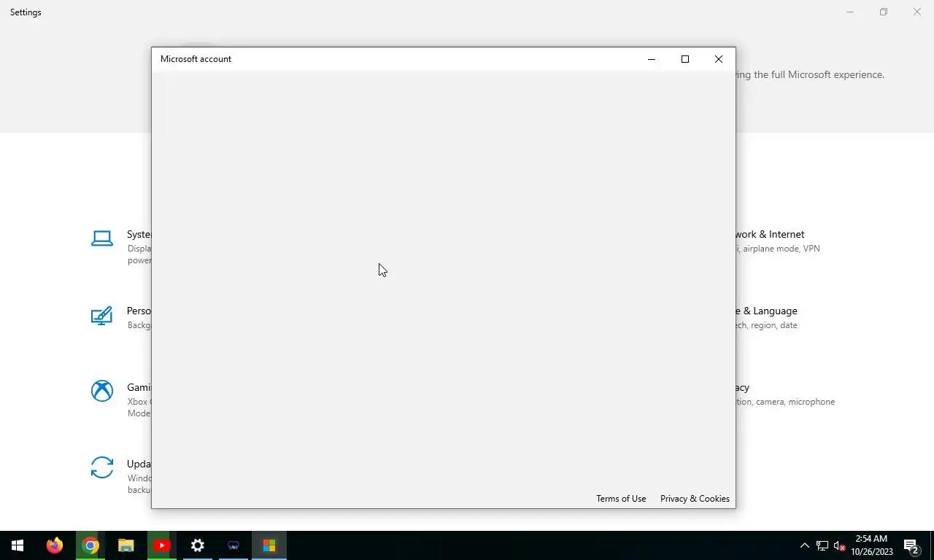Screen dimensions: 934x560
Task: Open the System settings laptop icon
Action: [102, 238]
